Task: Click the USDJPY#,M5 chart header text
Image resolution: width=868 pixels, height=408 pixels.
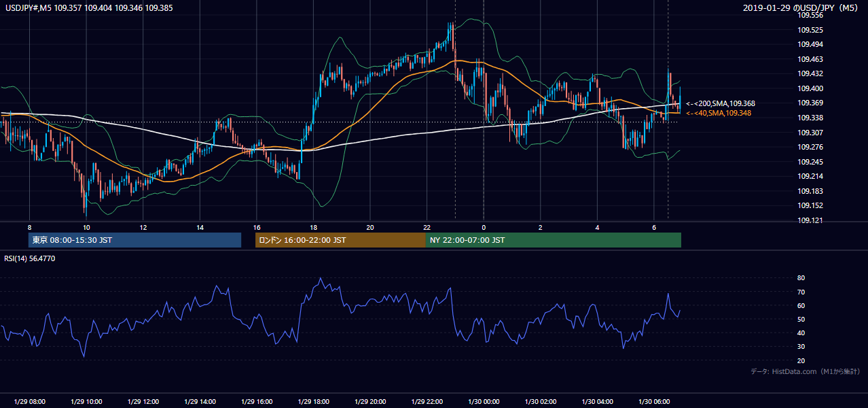Action: click(88, 7)
